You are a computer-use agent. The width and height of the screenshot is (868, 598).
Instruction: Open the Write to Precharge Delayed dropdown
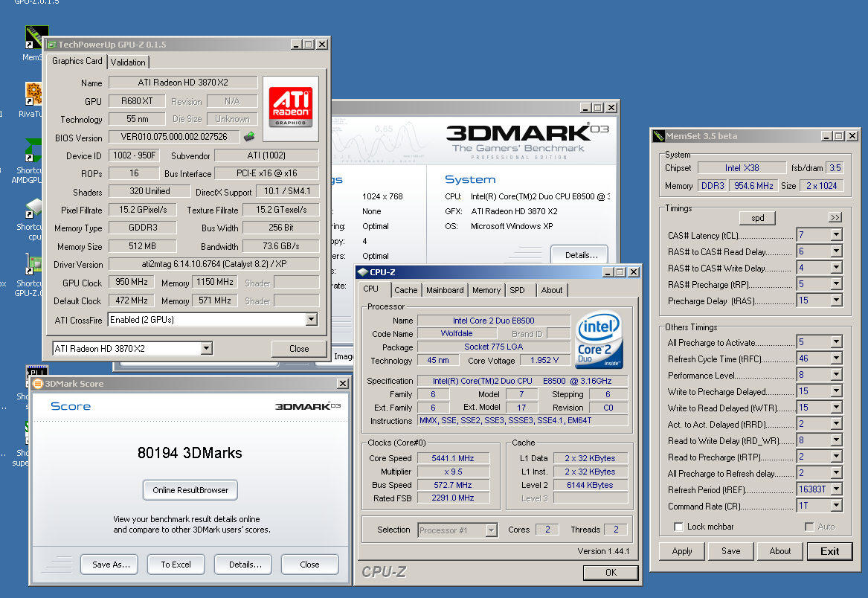(x=836, y=391)
